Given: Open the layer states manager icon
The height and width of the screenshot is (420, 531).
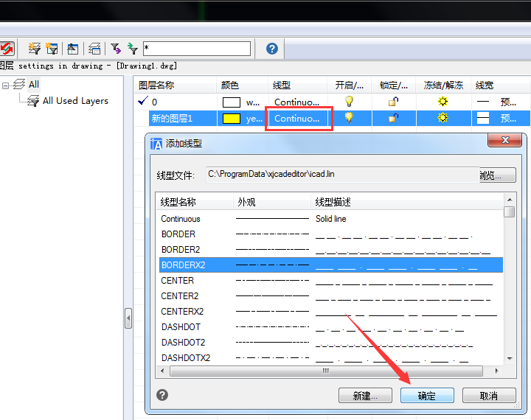Looking at the screenshot, I should pos(72,49).
